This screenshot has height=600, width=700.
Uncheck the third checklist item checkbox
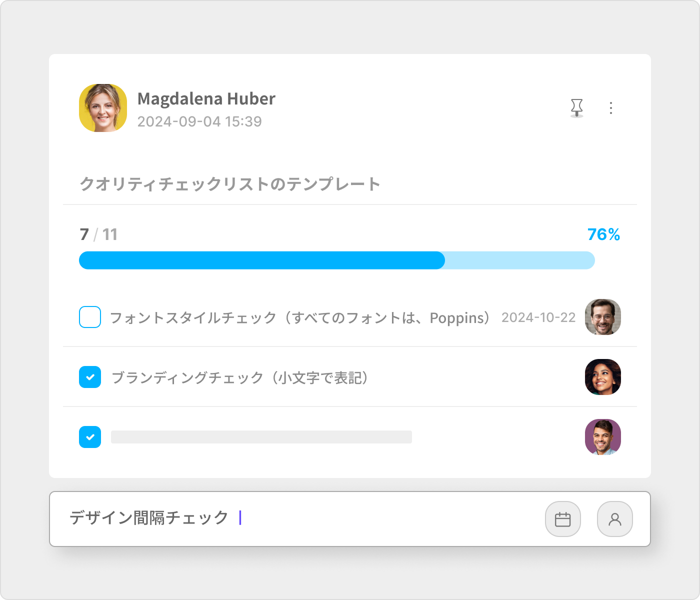pos(90,437)
